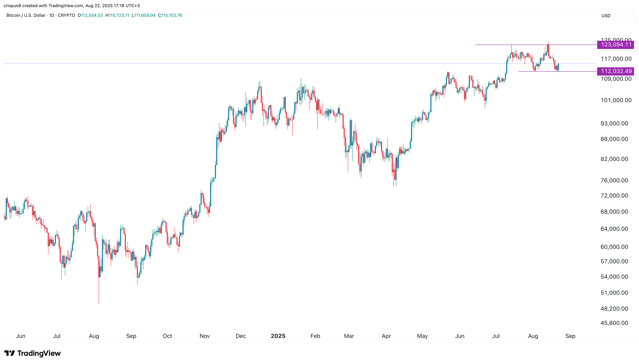Click the TradingView wordmark text
The image size is (639, 364).
pyautogui.click(x=39, y=353)
